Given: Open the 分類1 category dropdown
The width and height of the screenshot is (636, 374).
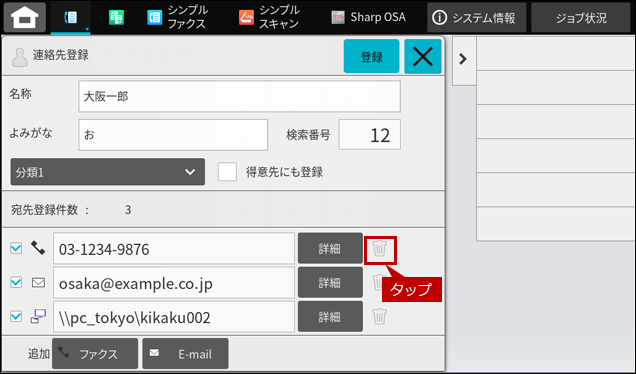Looking at the screenshot, I should point(107,172).
